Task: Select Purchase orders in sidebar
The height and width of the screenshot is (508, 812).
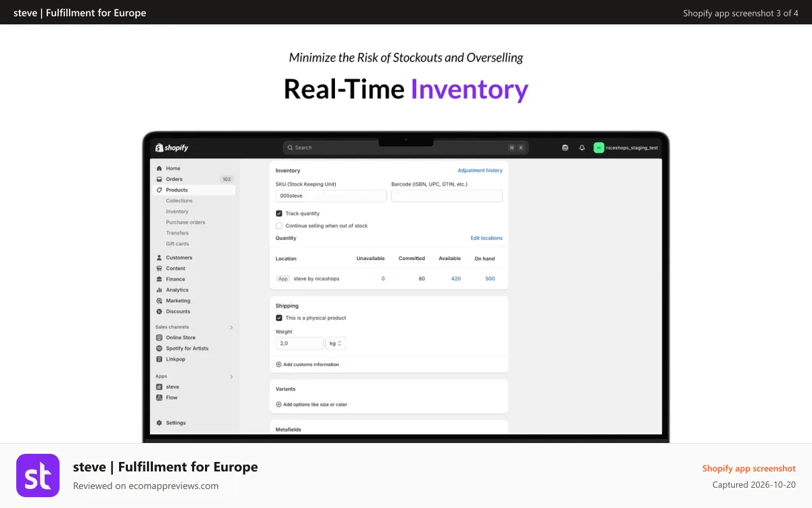Action: pyautogui.click(x=185, y=222)
